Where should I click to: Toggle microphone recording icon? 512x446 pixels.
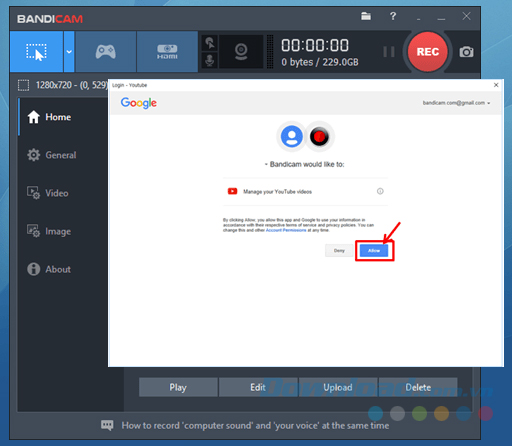(210, 60)
